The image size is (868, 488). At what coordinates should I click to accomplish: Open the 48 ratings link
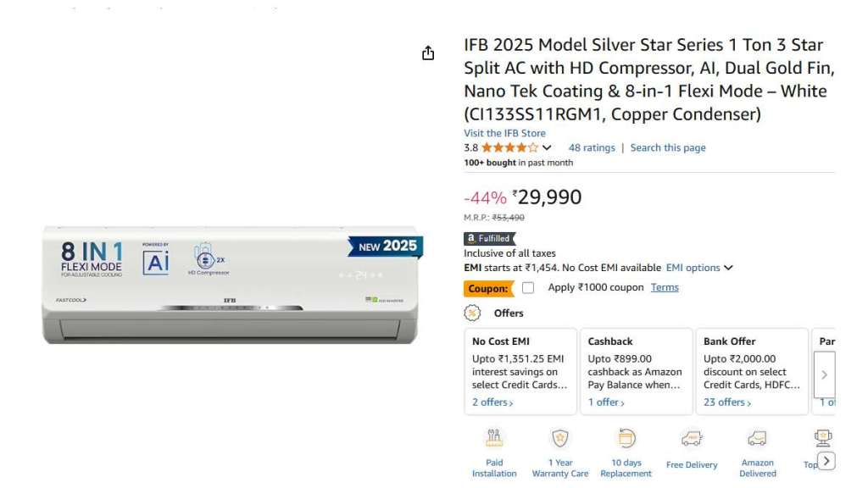tap(592, 147)
